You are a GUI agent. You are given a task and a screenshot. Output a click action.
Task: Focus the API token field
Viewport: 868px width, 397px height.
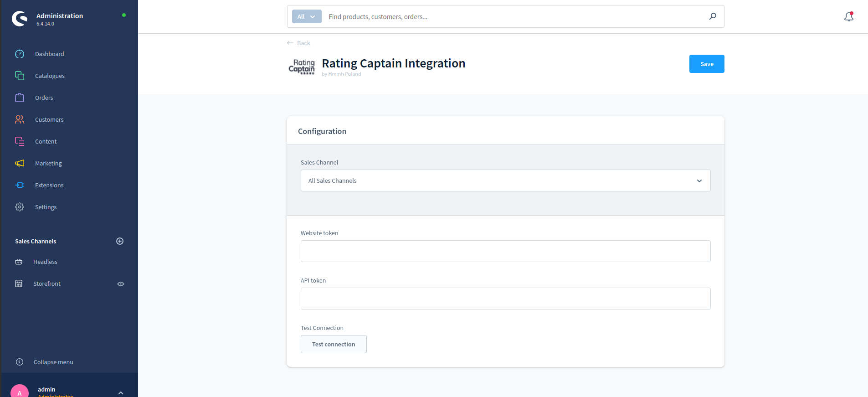(x=505, y=299)
